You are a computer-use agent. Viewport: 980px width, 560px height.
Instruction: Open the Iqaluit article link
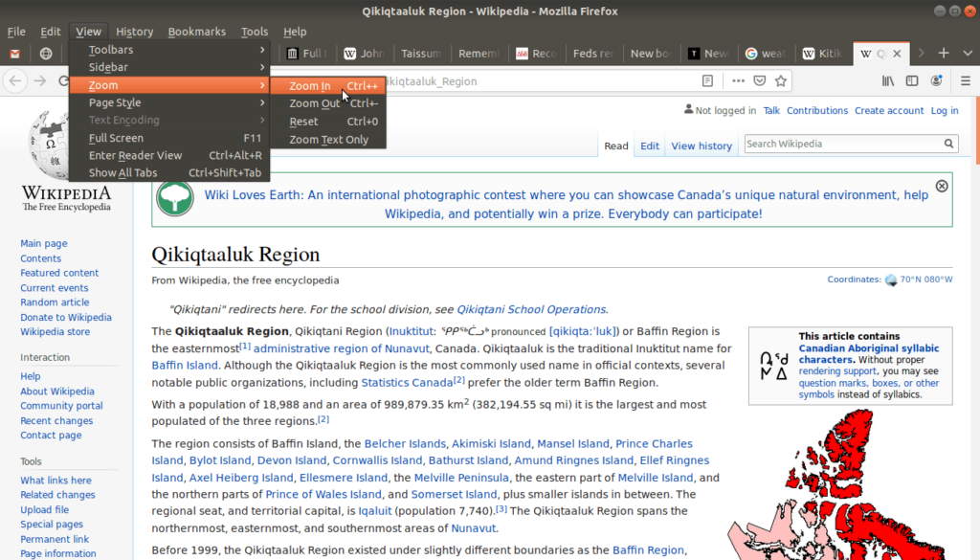375,511
